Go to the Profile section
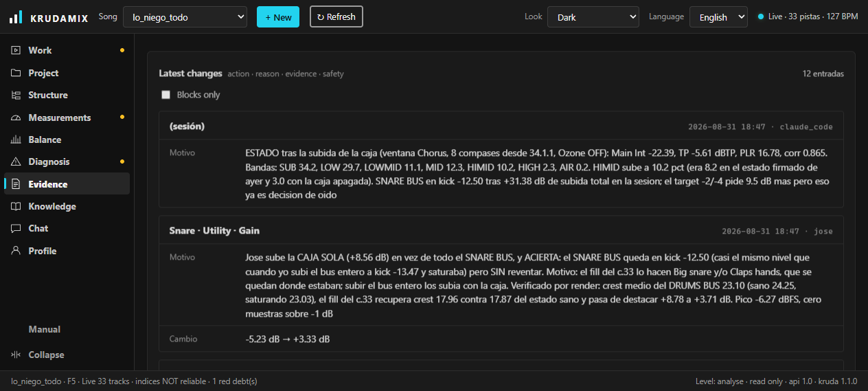The width and height of the screenshot is (868, 391). [67, 251]
